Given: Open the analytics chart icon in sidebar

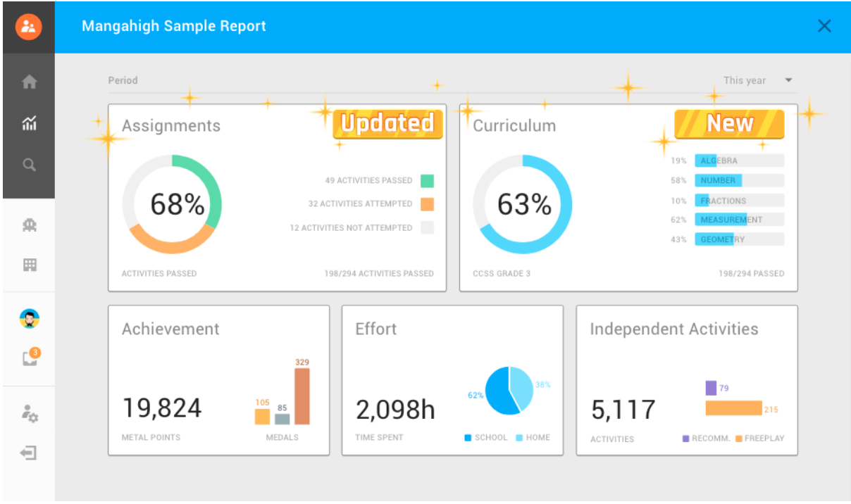Looking at the screenshot, I should pyautogui.click(x=29, y=124).
